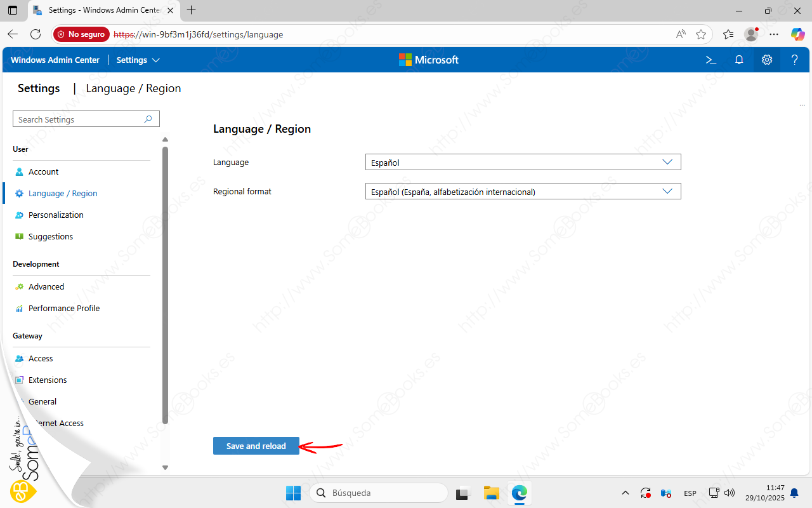The width and height of the screenshot is (812, 508).
Task: Click the Windows Admin Center link
Action: (55, 60)
